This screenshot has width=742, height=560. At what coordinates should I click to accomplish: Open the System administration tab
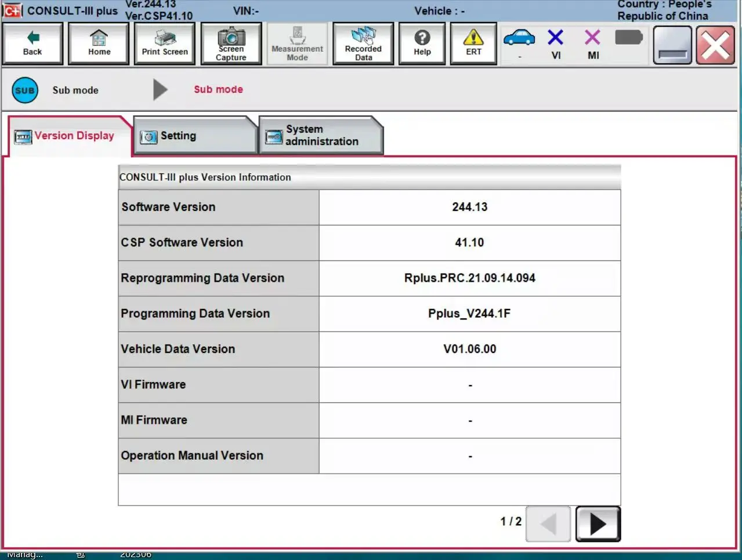[320, 136]
